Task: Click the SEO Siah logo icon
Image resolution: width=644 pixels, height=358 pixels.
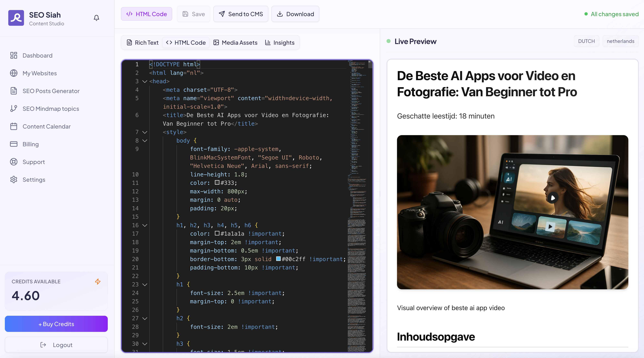Action: coord(16,18)
